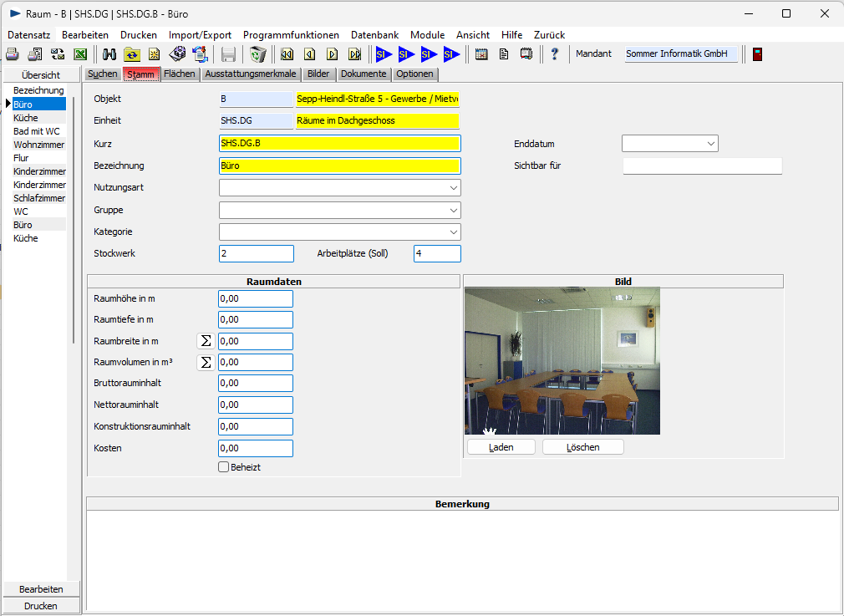Select Wohnzimmer in the room list
Screen dimensions: 844x616
pos(38,145)
